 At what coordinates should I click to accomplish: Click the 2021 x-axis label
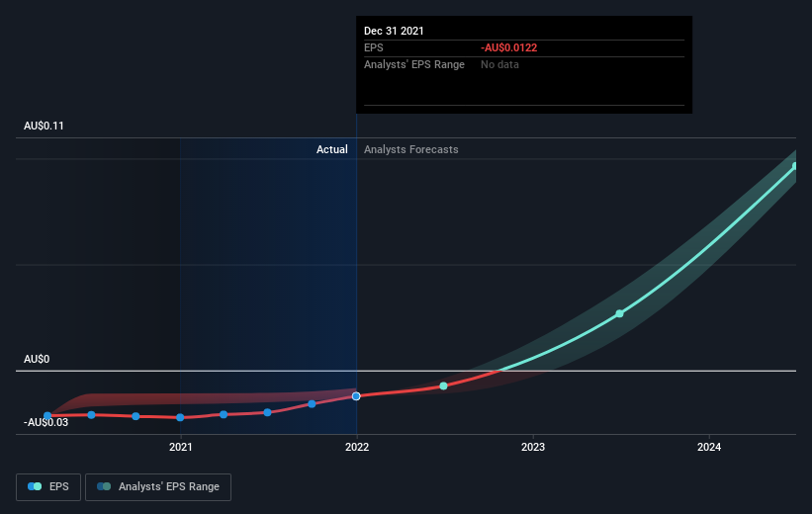point(180,447)
